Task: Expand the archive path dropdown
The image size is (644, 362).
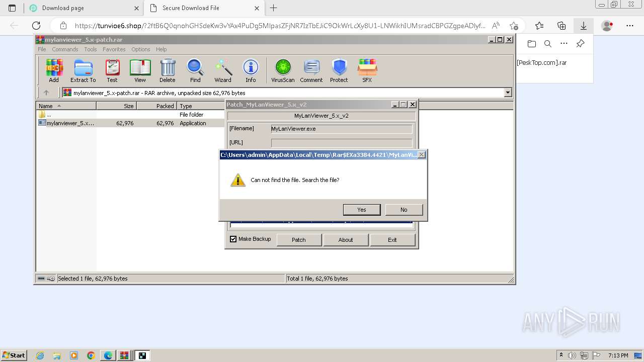Action: click(508, 93)
